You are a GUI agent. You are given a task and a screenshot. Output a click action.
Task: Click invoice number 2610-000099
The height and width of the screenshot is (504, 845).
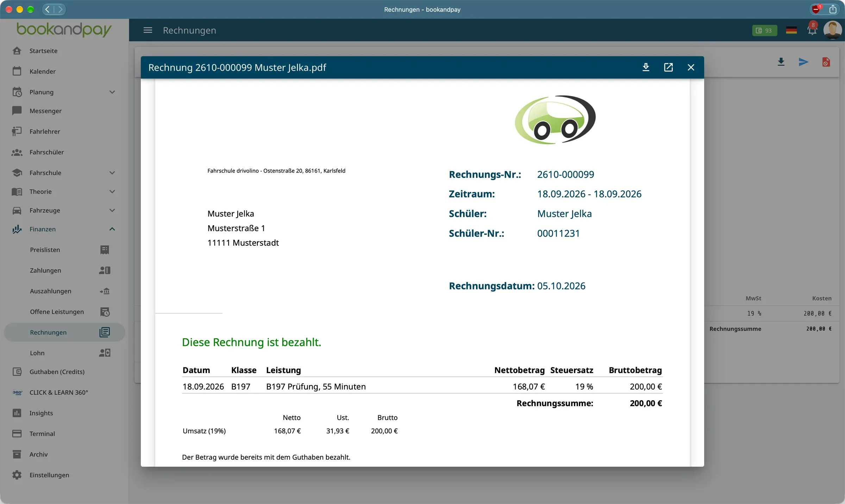tap(565, 175)
